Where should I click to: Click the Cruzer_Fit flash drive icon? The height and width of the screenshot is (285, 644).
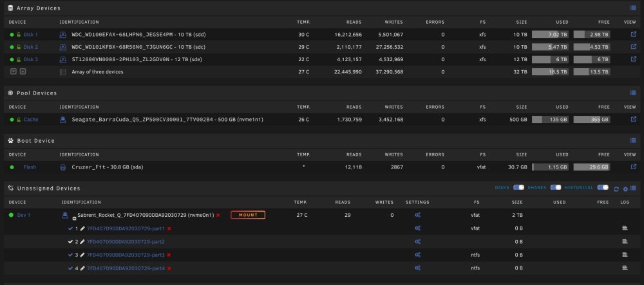coord(63,167)
